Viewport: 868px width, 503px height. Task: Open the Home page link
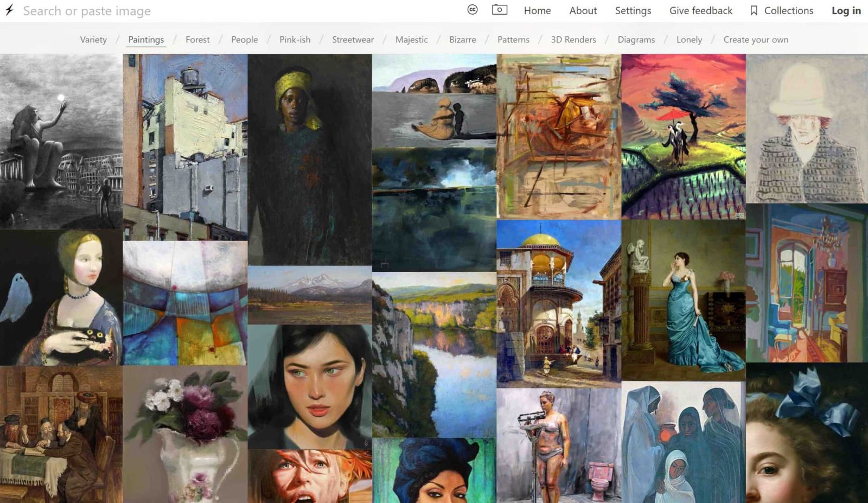point(537,11)
